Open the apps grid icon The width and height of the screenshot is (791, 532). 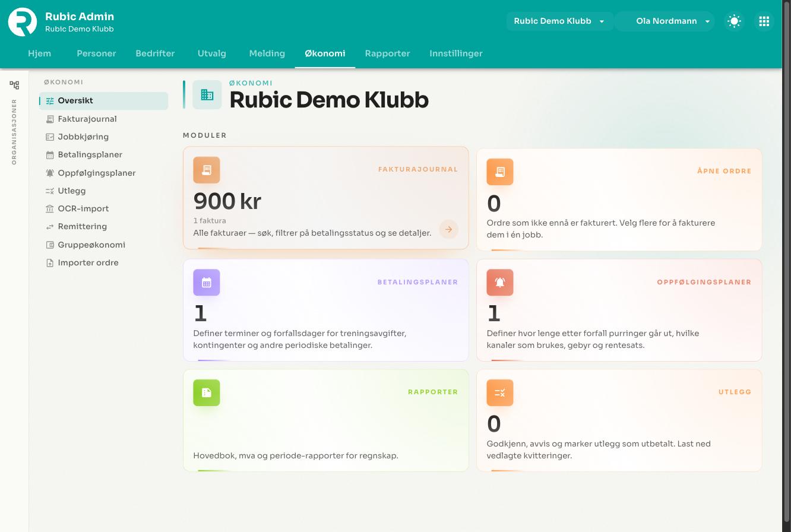click(x=764, y=21)
